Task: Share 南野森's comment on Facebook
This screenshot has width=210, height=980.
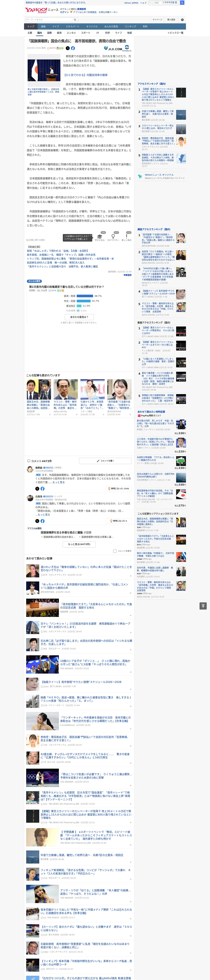Action: point(42,489)
